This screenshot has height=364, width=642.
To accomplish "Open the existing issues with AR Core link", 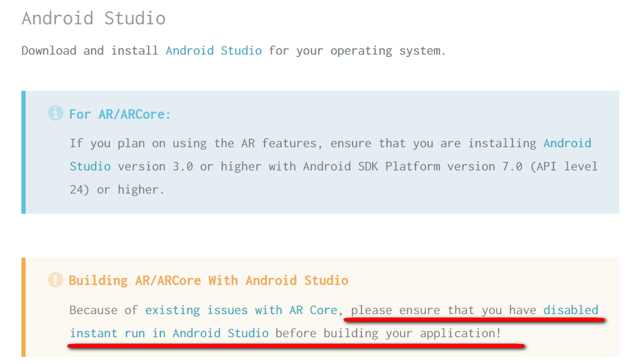I will pyautogui.click(x=241, y=310).
